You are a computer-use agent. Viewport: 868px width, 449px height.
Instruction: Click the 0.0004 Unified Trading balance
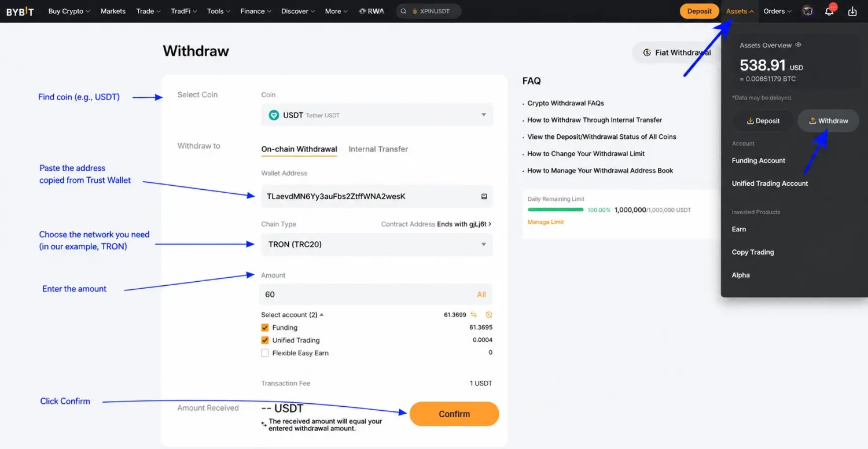coord(483,340)
